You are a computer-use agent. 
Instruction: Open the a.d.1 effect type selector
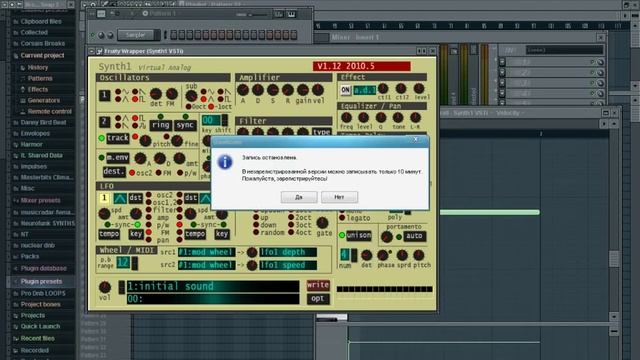point(364,90)
